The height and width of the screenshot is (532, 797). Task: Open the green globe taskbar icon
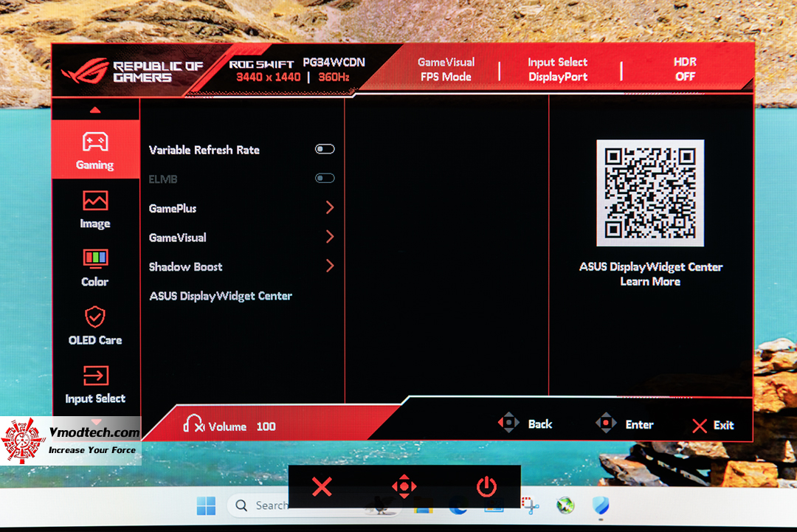click(565, 505)
